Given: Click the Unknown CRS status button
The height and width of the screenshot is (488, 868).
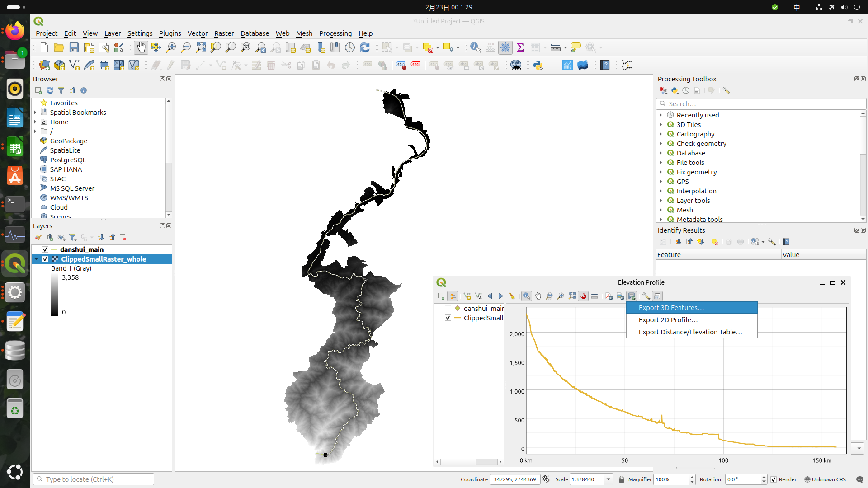Looking at the screenshot, I should click(x=825, y=479).
